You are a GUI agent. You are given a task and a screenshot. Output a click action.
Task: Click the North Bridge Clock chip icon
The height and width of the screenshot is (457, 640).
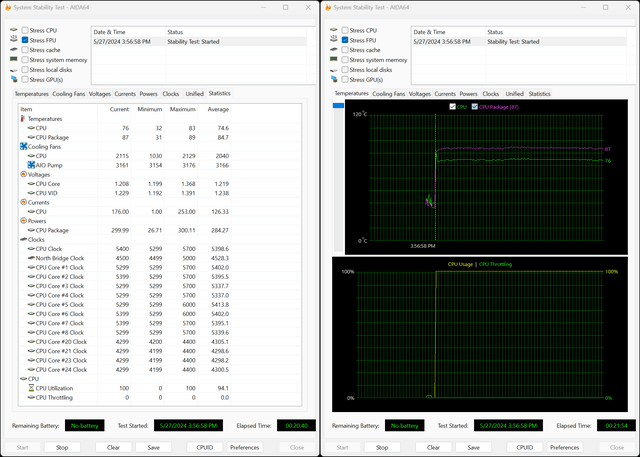click(30, 258)
